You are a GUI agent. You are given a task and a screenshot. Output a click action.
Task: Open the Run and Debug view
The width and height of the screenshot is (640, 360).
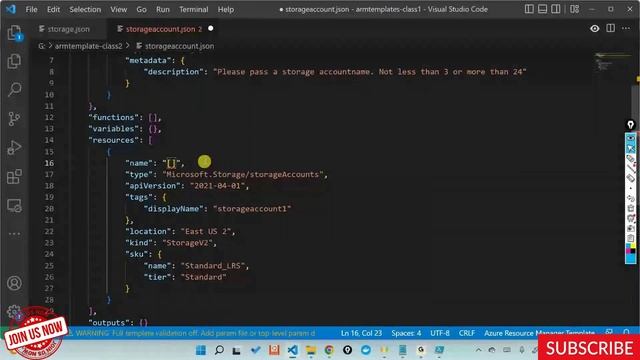15,148
